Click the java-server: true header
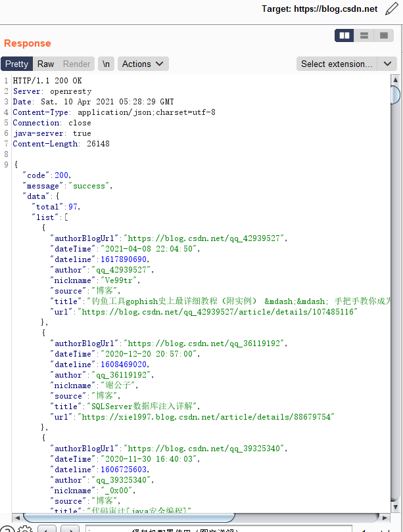Image resolution: width=403 pixels, height=532 pixels. click(x=52, y=133)
